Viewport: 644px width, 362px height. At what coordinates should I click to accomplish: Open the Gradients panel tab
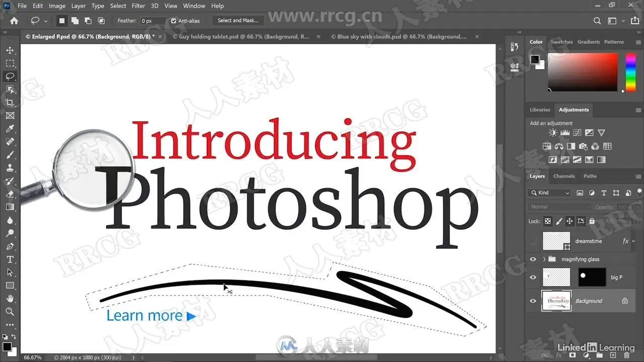589,42
